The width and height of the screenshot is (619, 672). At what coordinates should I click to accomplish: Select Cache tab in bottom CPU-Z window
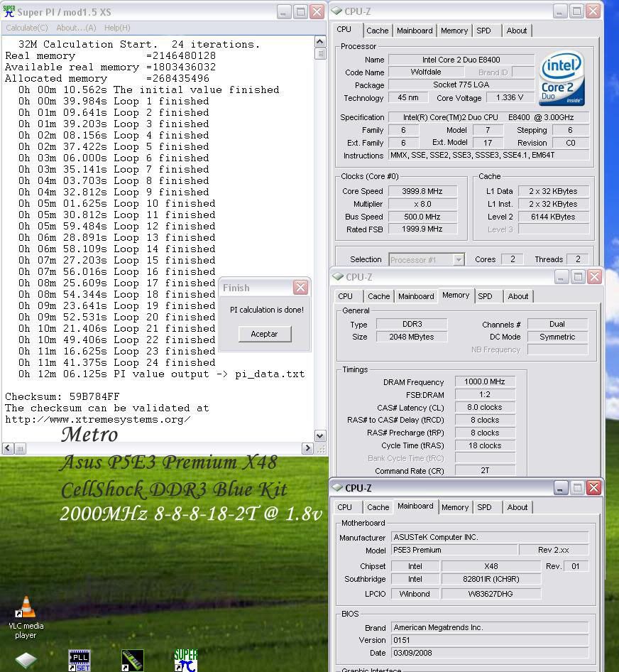[378, 507]
